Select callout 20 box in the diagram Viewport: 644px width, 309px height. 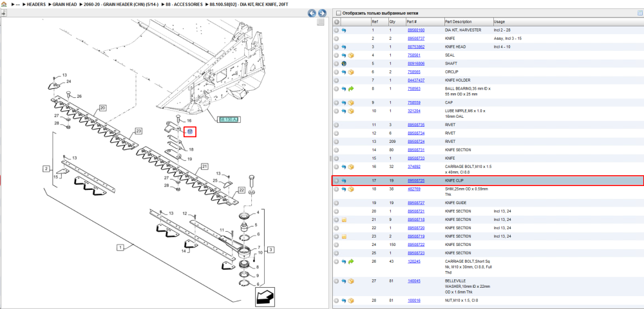click(x=102, y=108)
